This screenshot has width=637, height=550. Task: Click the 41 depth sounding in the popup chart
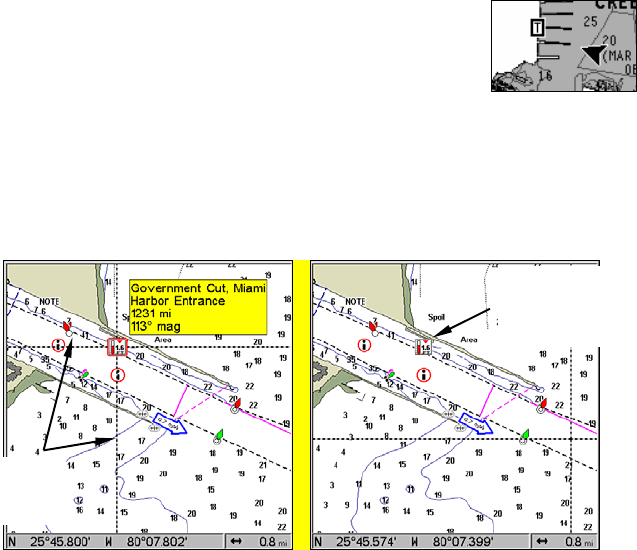tap(84, 336)
